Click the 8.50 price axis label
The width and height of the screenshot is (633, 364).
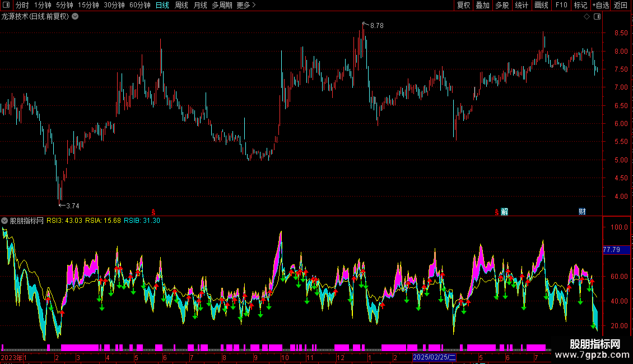[x=621, y=33]
